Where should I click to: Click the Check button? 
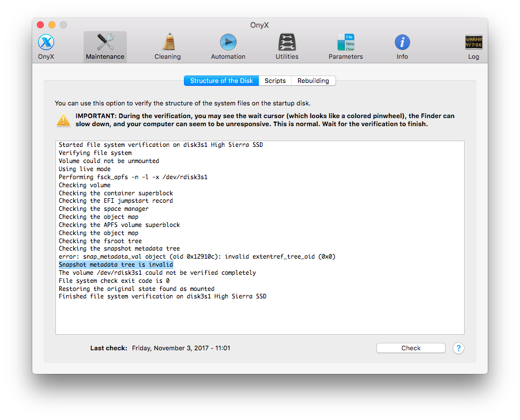[411, 348]
